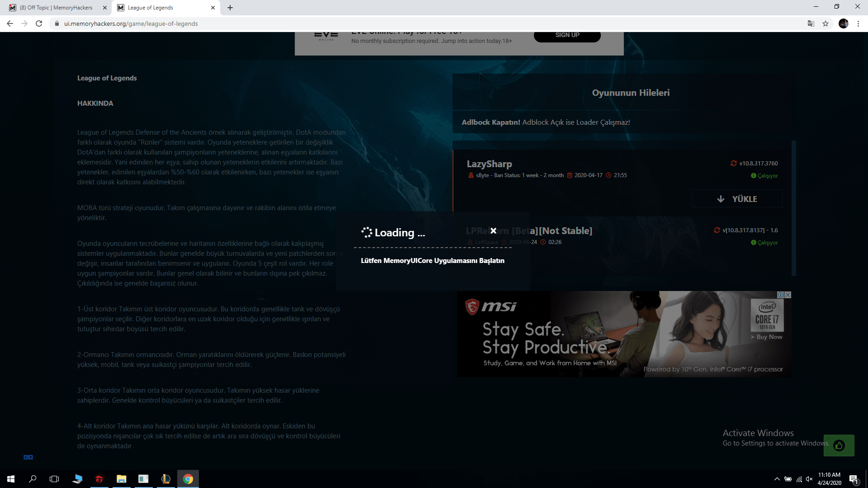The height and width of the screenshot is (488, 868).
Task: Click the HAKKINDA section heading
Action: [95, 103]
